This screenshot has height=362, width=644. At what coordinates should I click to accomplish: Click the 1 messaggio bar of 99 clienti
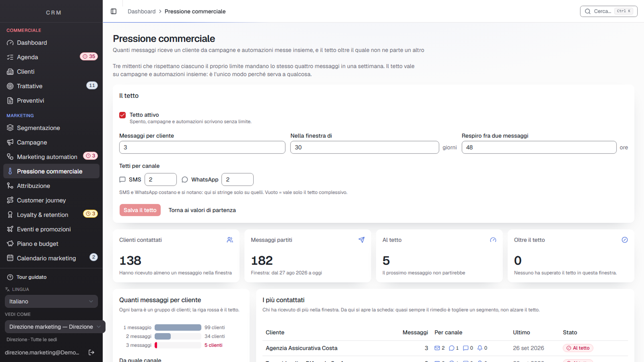point(178,327)
